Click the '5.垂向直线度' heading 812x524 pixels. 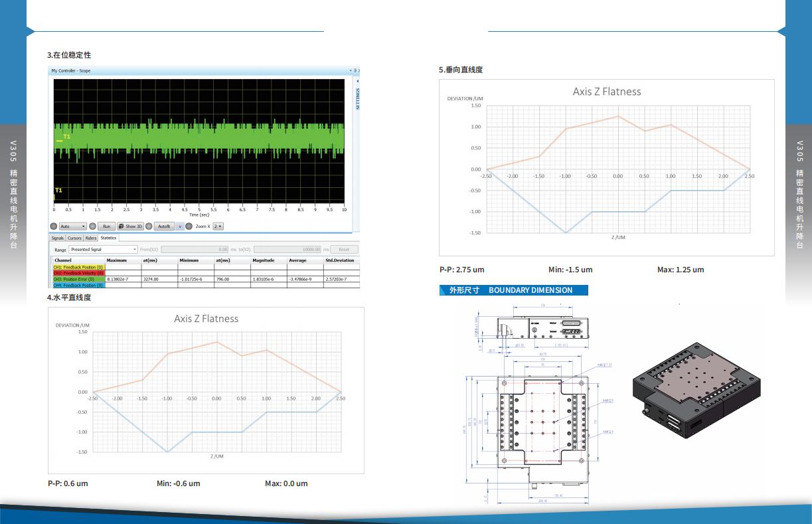point(461,69)
